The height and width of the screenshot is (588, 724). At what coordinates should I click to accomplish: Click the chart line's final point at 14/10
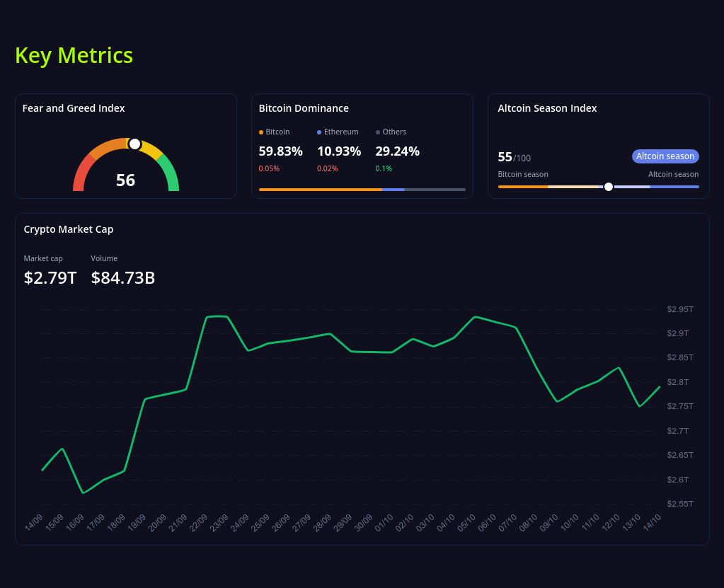pyautogui.click(x=660, y=387)
